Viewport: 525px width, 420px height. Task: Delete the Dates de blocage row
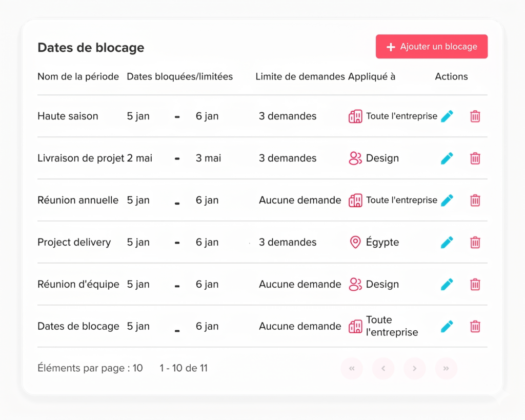click(x=475, y=326)
